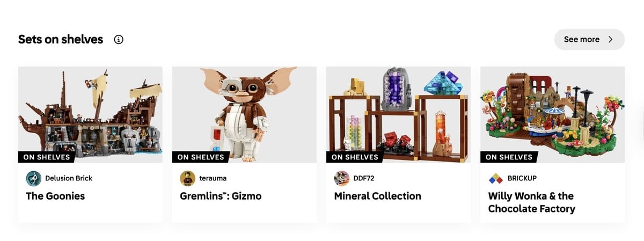Screen dimensions: 644x241
Task: Open the Gremlins: Gizmo title link
Action: 221,196
